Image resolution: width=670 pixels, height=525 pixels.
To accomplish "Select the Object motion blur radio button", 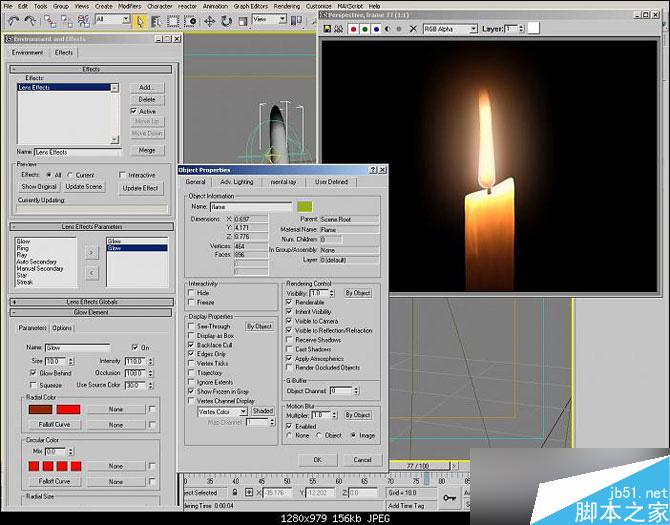I will (317, 435).
